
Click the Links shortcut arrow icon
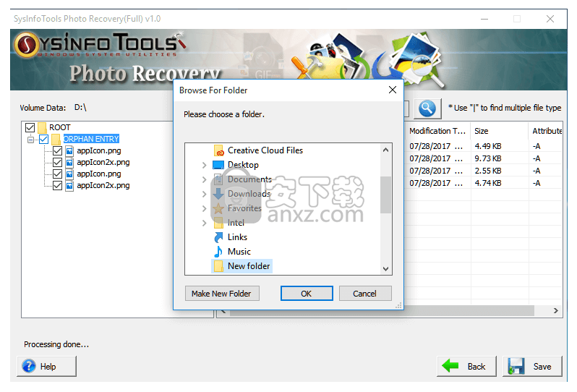[x=218, y=237]
